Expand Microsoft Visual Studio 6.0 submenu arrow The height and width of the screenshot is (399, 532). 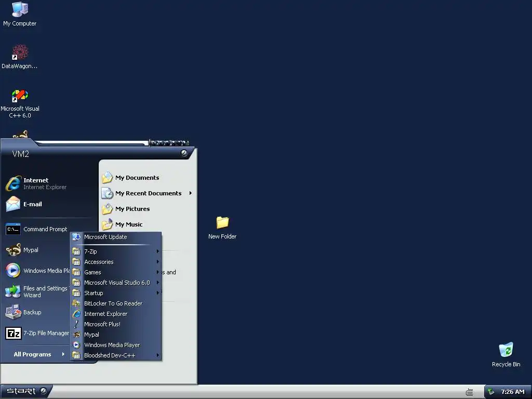click(158, 282)
